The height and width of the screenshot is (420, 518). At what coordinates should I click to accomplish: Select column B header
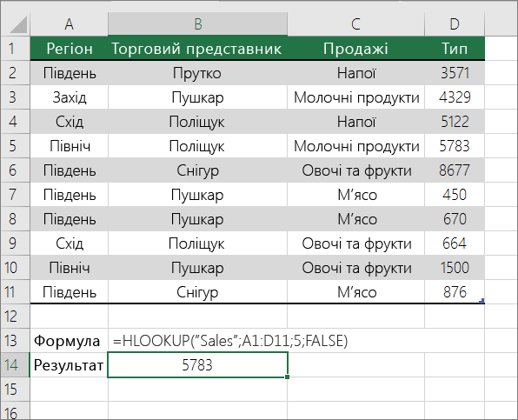tap(197, 24)
